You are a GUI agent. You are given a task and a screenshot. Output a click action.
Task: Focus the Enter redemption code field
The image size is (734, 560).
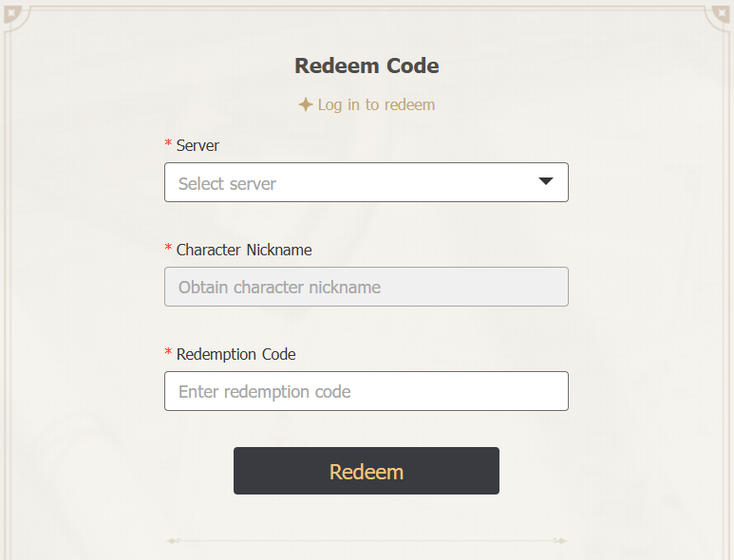coord(367,391)
